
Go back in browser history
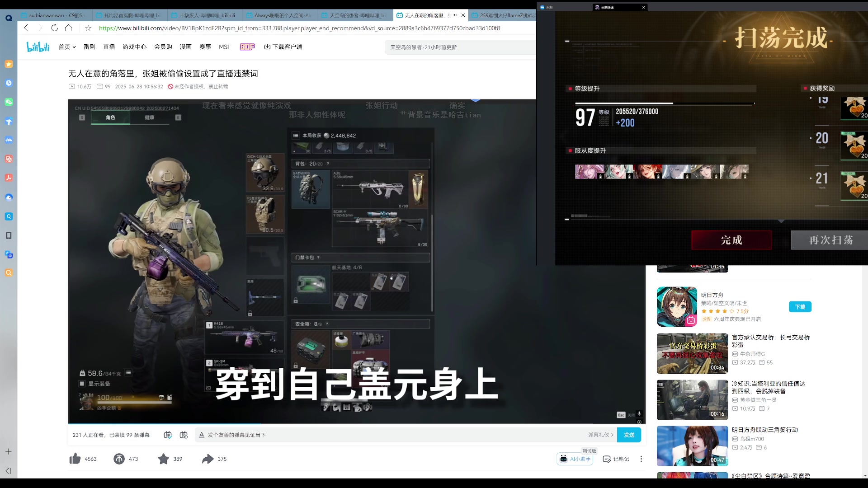point(26,28)
